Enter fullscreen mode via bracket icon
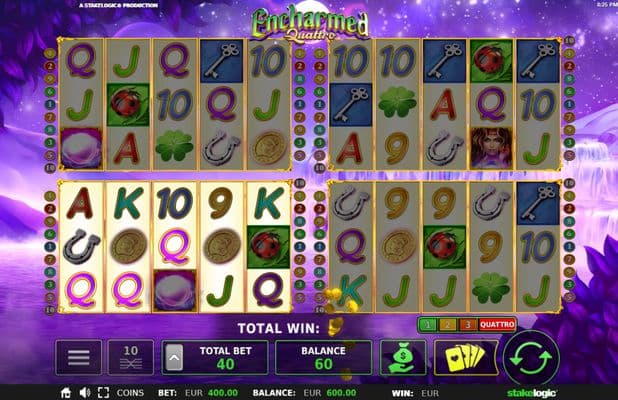 [103, 393]
